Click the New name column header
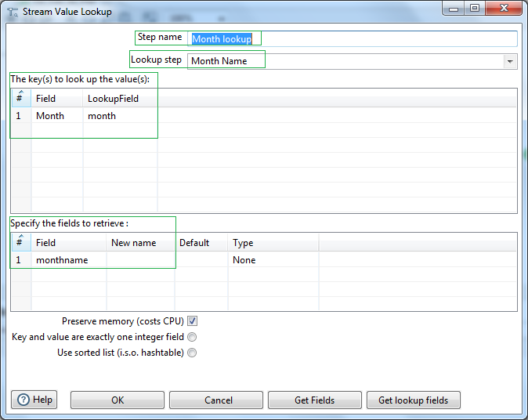 coord(140,242)
